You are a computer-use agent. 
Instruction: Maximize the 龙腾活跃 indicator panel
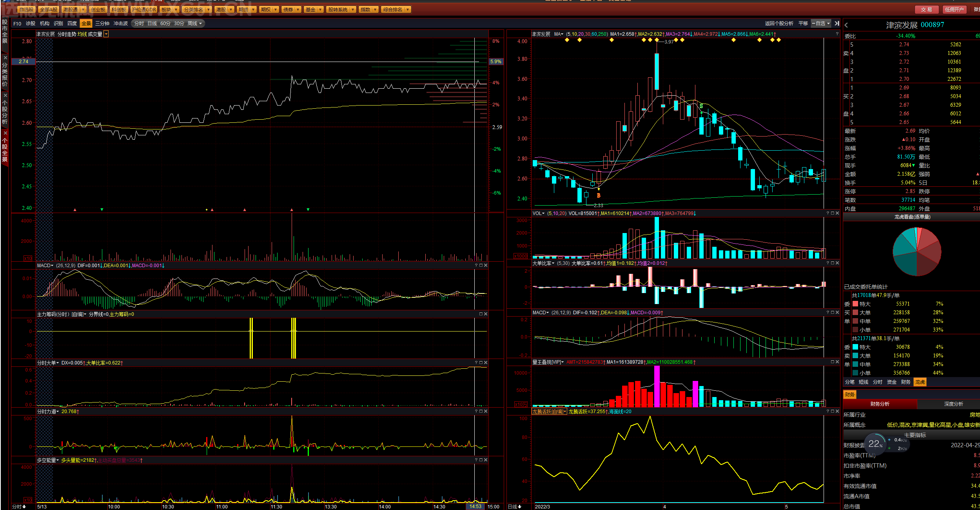click(833, 411)
